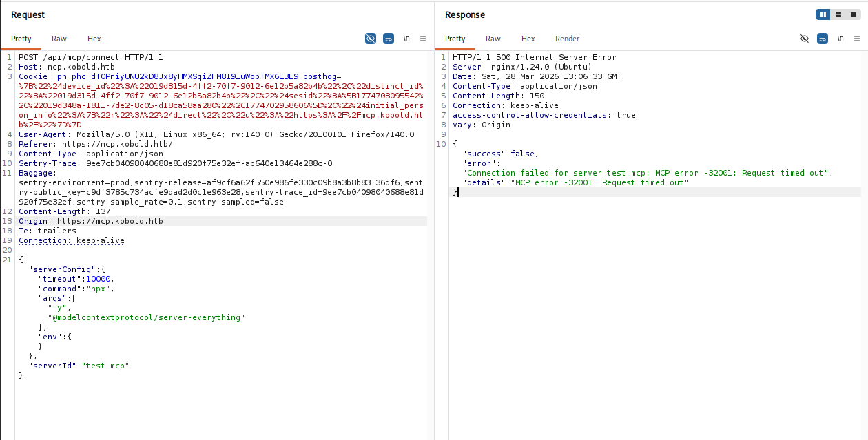Viewport: 868px width, 440px height.
Task: Switch Response view to Hex tab
Action: [x=528, y=39]
